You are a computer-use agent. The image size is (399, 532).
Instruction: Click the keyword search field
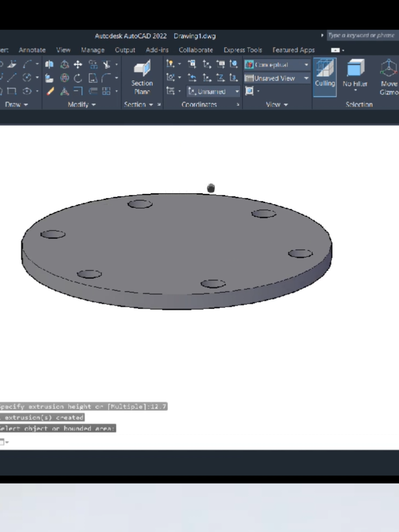362,35
